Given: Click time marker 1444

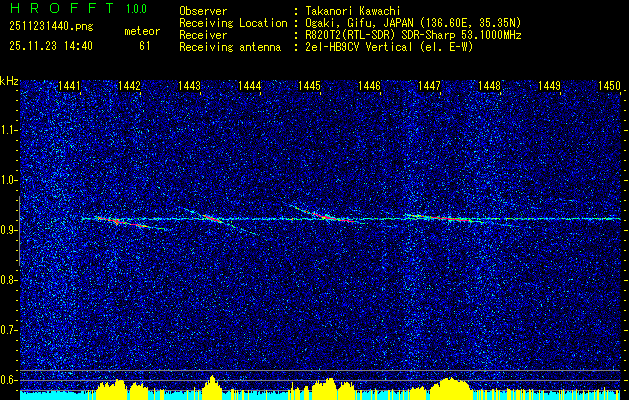Looking at the screenshot, I should pyautogui.click(x=249, y=85).
